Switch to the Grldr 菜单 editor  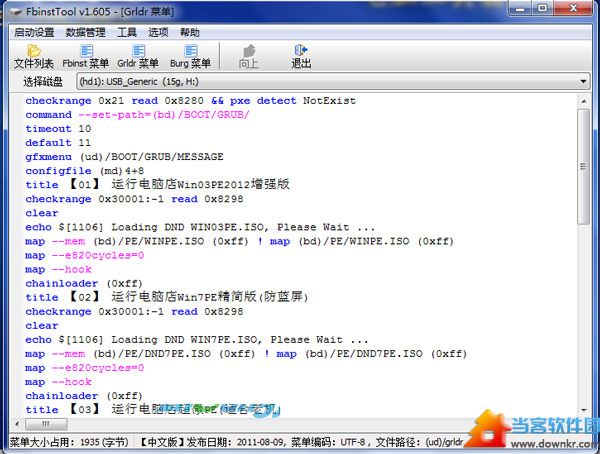coord(138,56)
